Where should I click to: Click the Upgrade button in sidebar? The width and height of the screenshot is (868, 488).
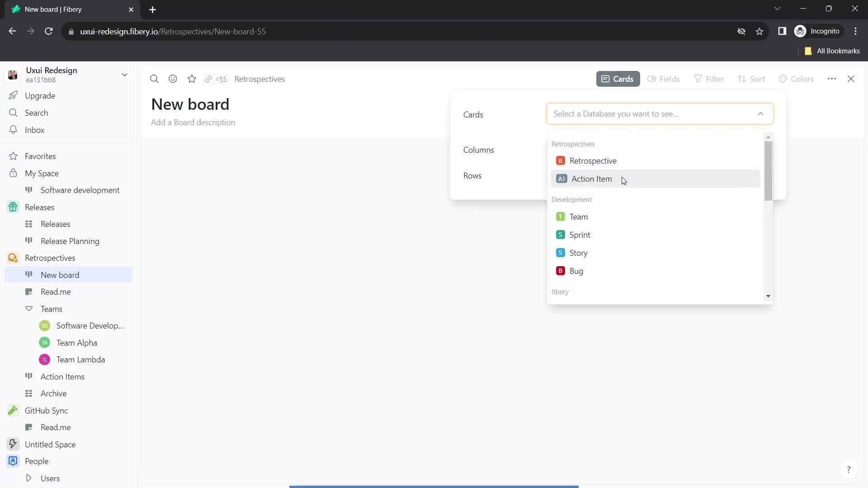[40, 95]
